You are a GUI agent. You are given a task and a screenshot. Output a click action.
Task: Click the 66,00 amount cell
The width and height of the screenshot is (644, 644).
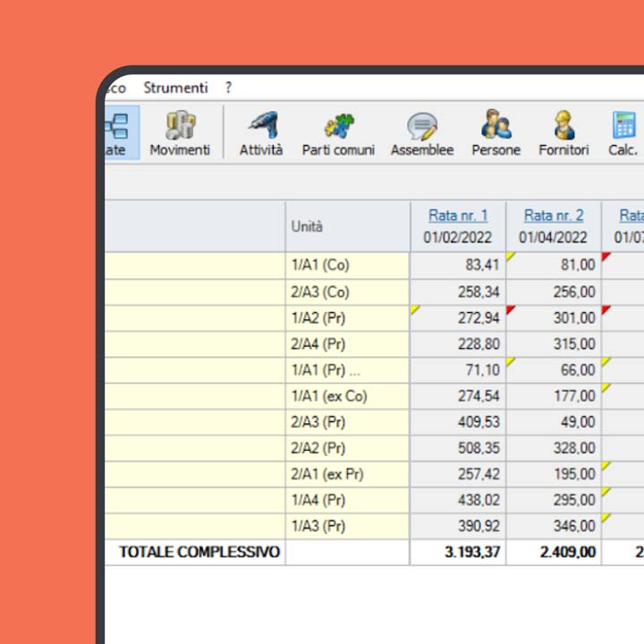[x=554, y=370]
